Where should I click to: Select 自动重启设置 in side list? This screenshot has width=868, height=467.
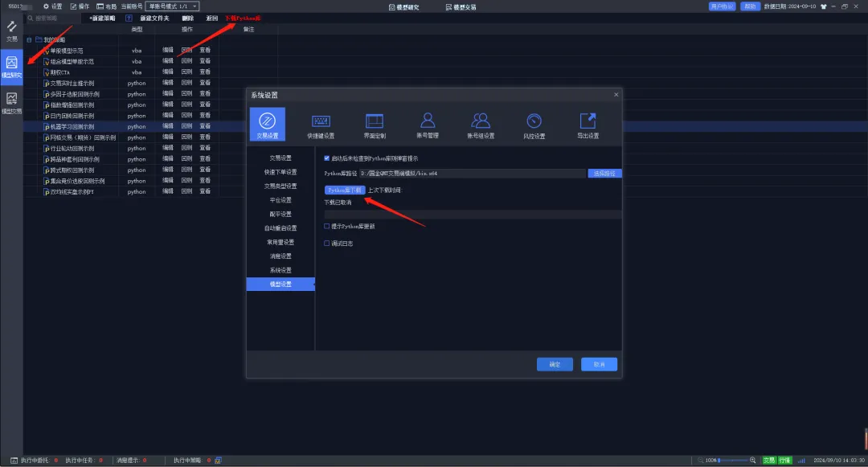tap(280, 228)
